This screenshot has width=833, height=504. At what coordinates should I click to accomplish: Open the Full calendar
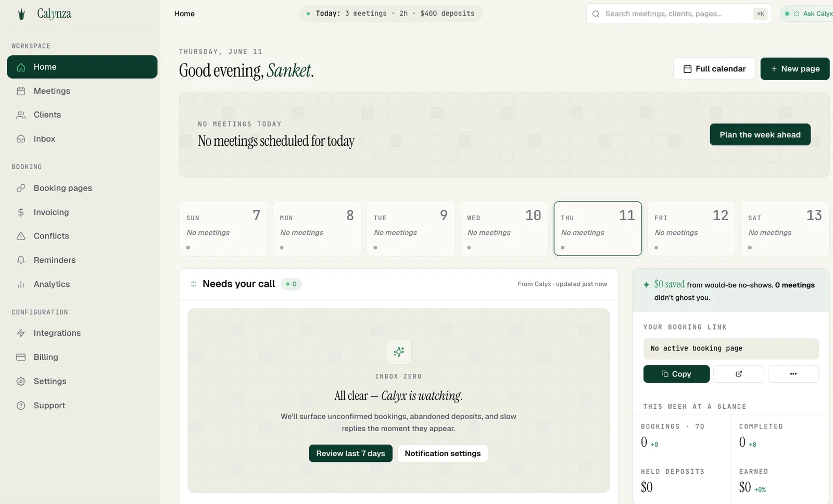(x=714, y=69)
